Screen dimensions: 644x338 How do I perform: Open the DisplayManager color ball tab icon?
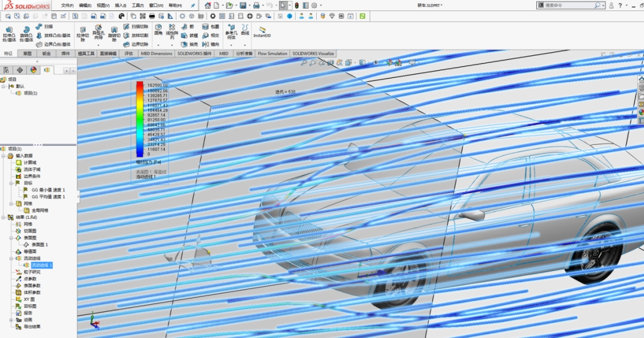[x=33, y=70]
